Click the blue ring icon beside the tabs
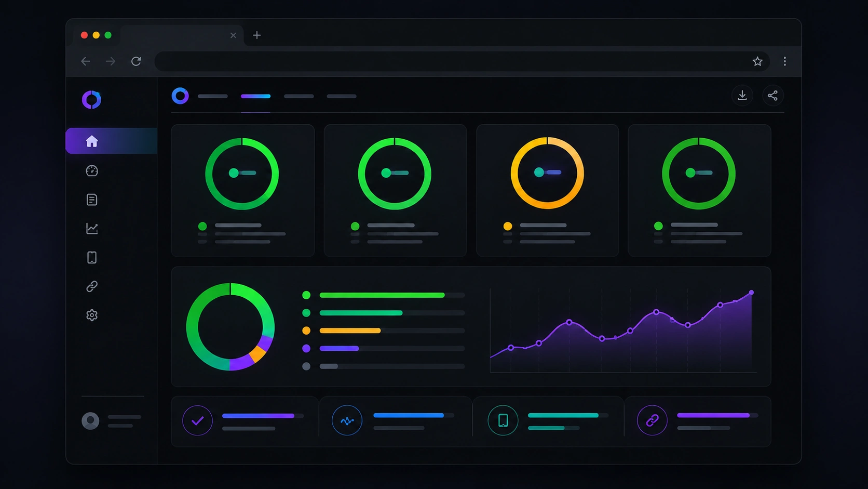 [x=180, y=96]
